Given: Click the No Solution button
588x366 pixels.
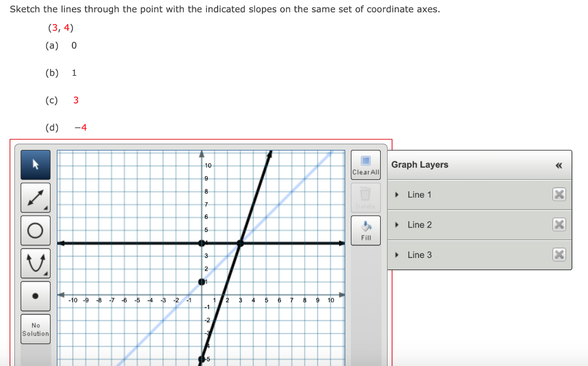Looking at the screenshot, I should click(x=35, y=328).
